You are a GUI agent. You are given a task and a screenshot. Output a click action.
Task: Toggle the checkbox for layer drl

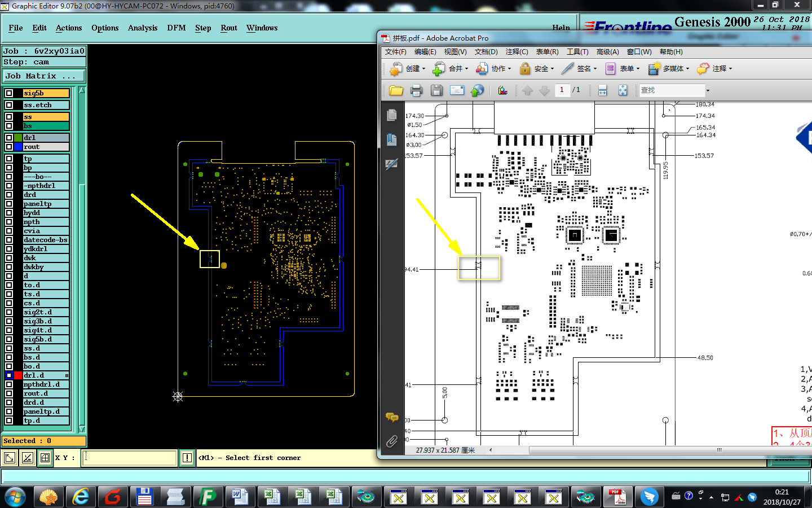(9, 138)
